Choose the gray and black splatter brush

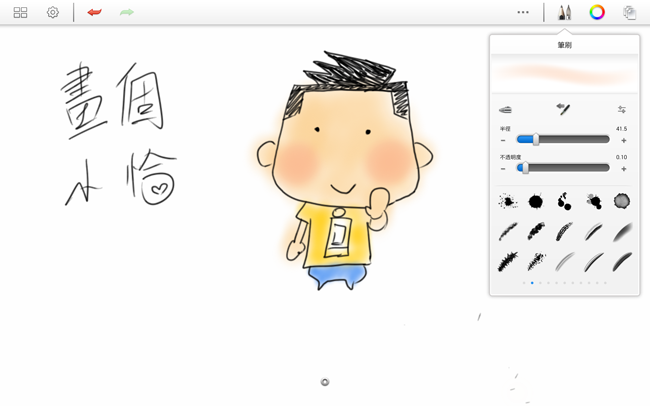pyautogui.click(x=594, y=202)
